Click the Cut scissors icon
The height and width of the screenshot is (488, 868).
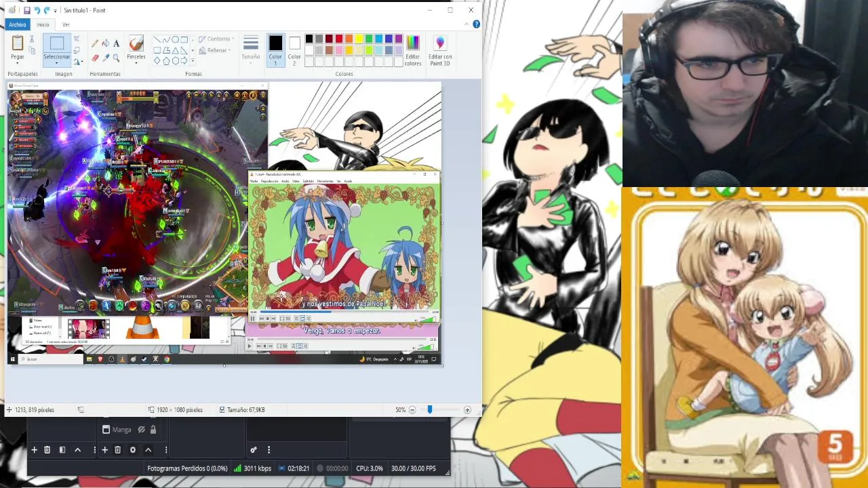tap(32, 39)
